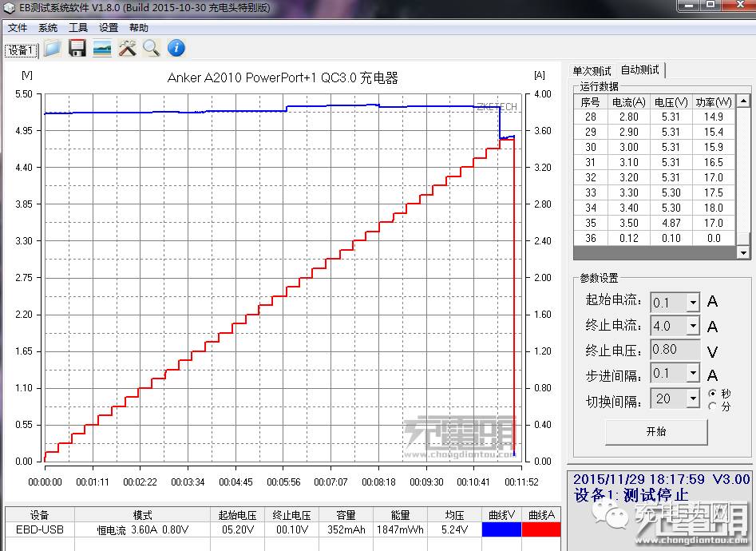This screenshot has height=551, width=756.
Task: Click the 容量 column header in bottom table
Action: [x=346, y=515]
